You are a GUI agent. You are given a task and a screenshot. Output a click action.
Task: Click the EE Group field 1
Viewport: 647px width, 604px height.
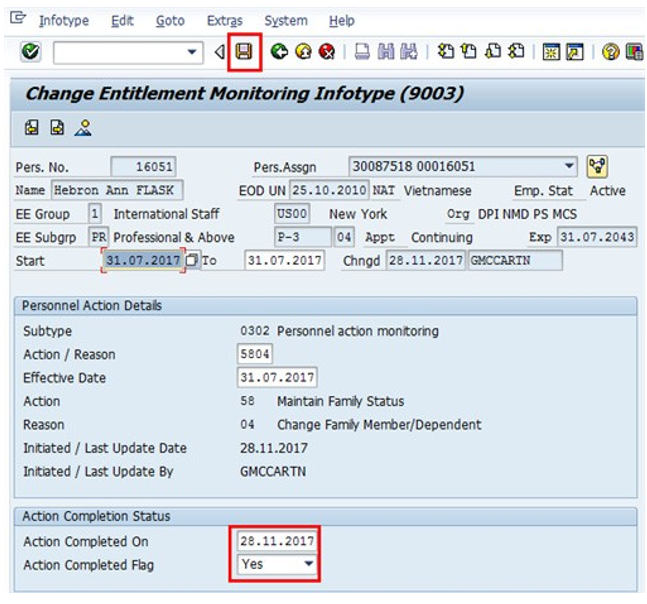95,214
